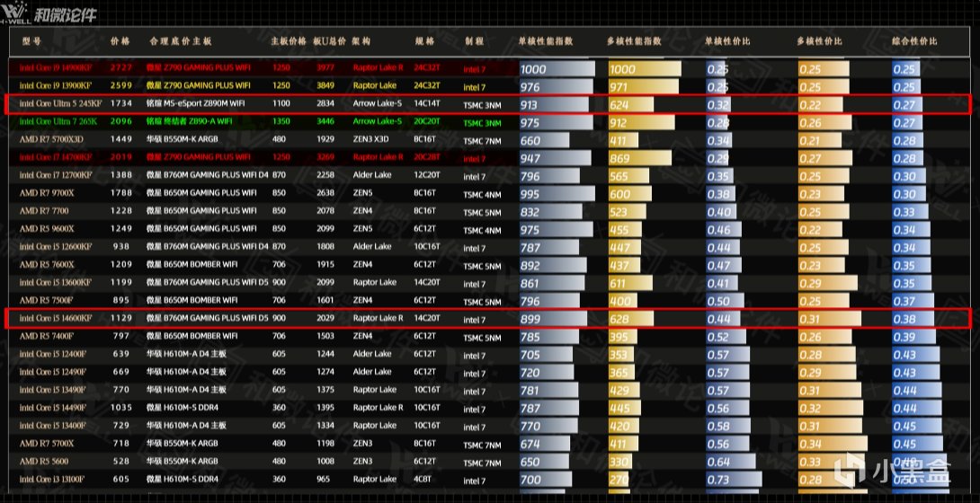Click the 0.73 single-core value ratio bar
This screenshot has width=980, height=503.
click(735, 480)
